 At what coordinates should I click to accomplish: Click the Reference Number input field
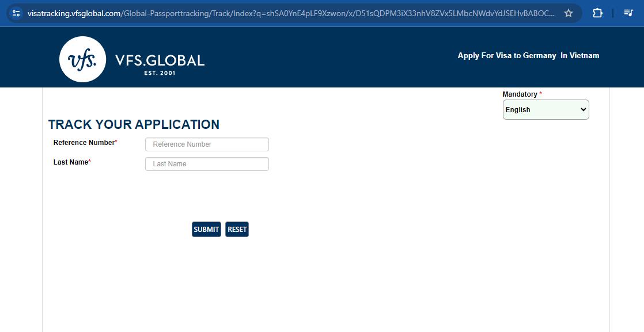coord(207,144)
